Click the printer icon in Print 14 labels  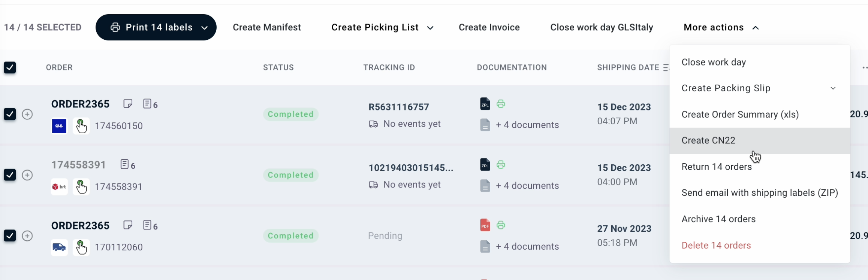[x=115, y=27]
